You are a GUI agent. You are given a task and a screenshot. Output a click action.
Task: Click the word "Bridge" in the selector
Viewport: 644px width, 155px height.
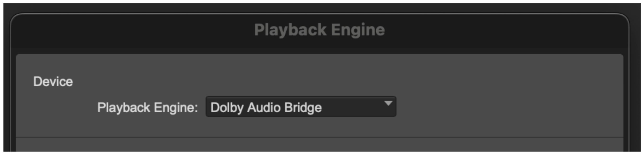pos(303,107)
